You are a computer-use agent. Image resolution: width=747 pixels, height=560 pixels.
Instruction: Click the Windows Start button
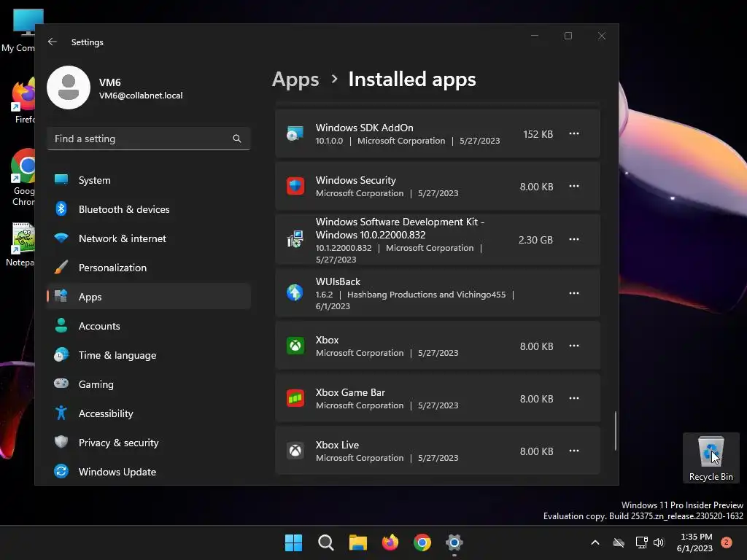click(293, 542)
